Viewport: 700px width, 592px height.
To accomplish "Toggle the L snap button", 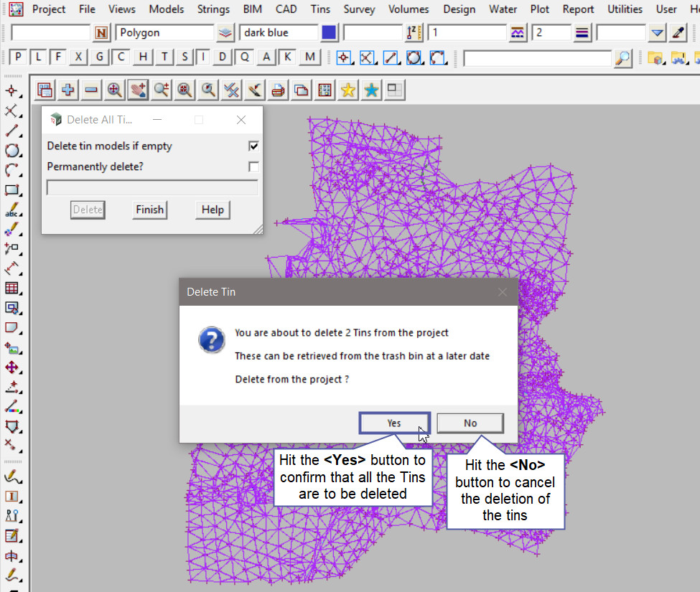I will tap(38, 57).
